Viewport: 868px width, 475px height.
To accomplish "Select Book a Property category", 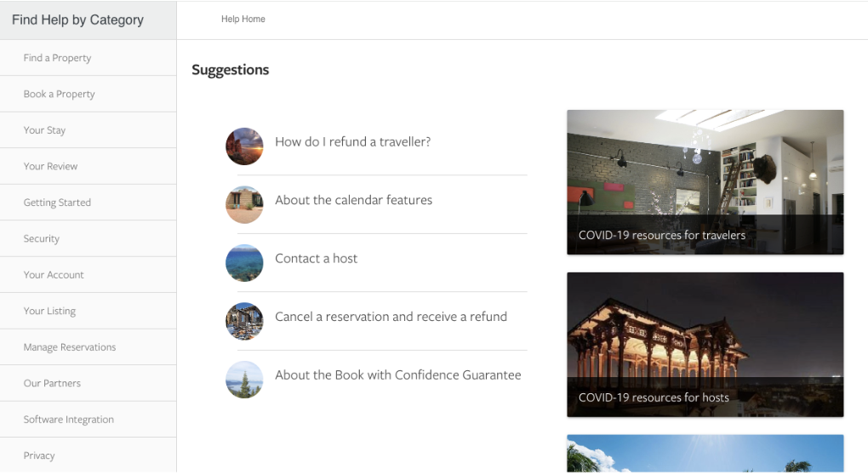I will click(x=59, y=94).
